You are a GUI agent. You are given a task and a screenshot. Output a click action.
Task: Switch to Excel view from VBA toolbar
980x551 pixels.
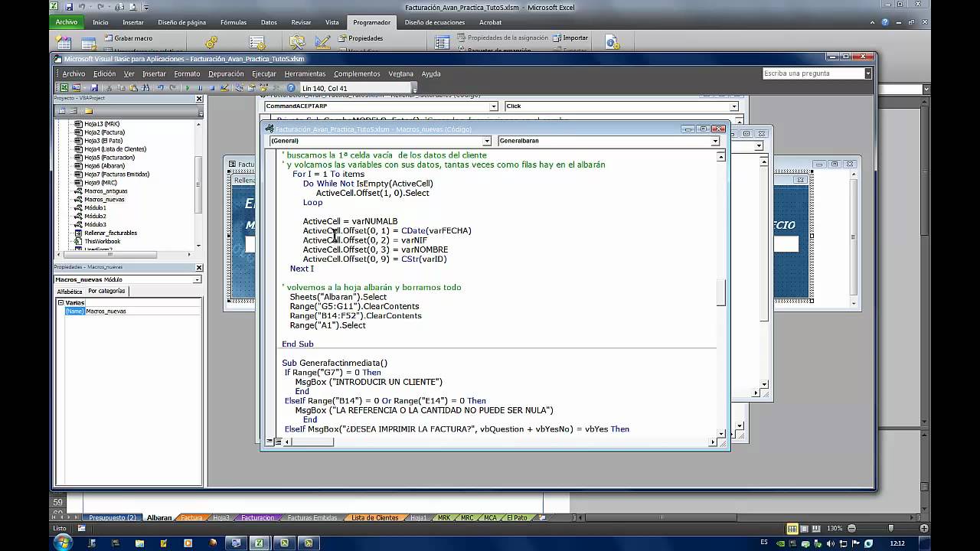pyautogui.click(x=64, y=88)
